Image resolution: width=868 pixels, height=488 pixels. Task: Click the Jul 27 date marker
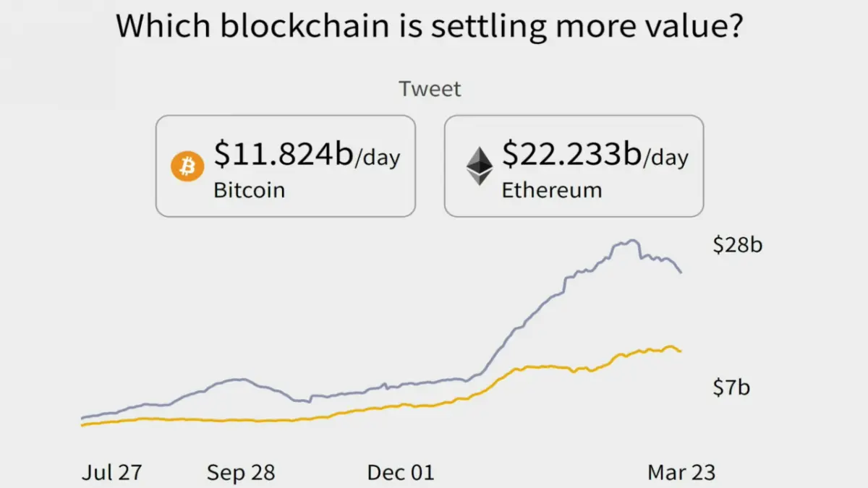click(111, 473)
